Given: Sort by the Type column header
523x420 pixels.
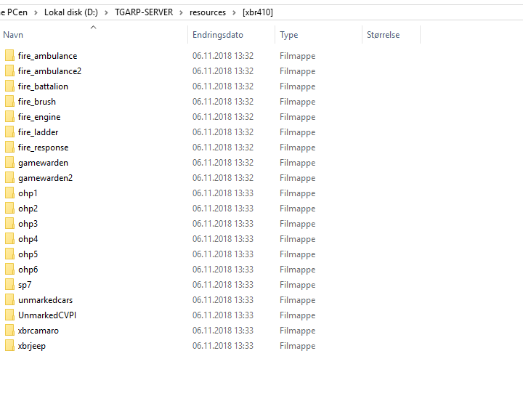Looking at the screenshot, I should tap(289, 35).
